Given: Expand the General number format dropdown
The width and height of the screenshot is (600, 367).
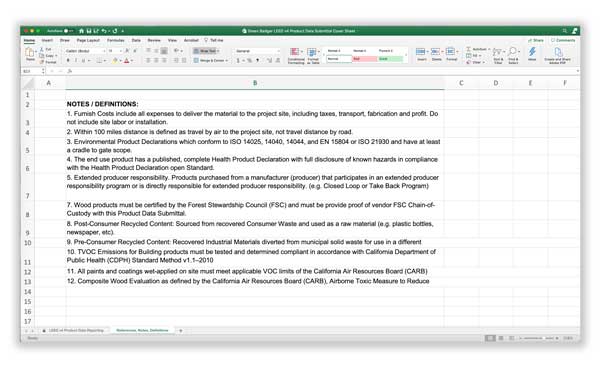Looking at the screenshot, I should click(258, 51).
